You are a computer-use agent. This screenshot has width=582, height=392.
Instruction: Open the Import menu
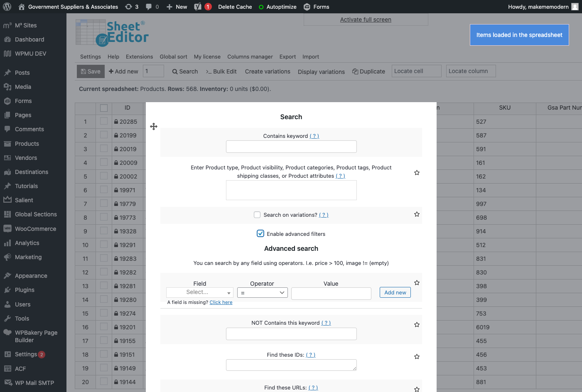pos(311,57)
